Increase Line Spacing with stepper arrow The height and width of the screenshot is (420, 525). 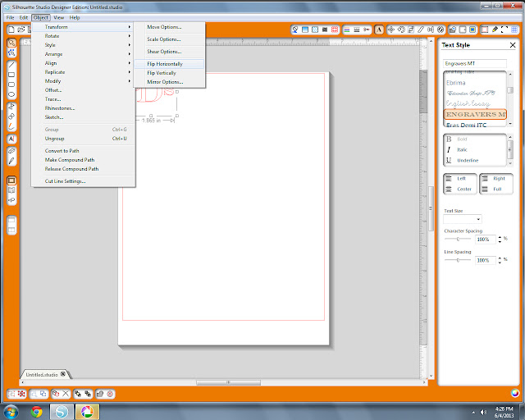500,258
